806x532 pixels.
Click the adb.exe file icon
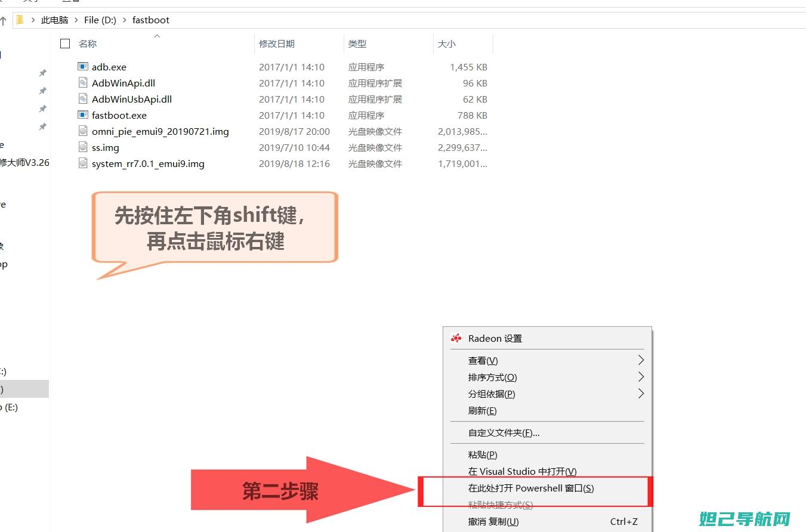[x=83, y=67]
